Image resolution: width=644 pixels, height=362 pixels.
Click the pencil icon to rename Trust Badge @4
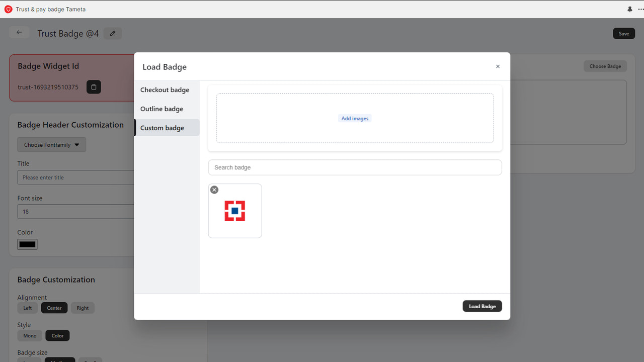(113, 33)
